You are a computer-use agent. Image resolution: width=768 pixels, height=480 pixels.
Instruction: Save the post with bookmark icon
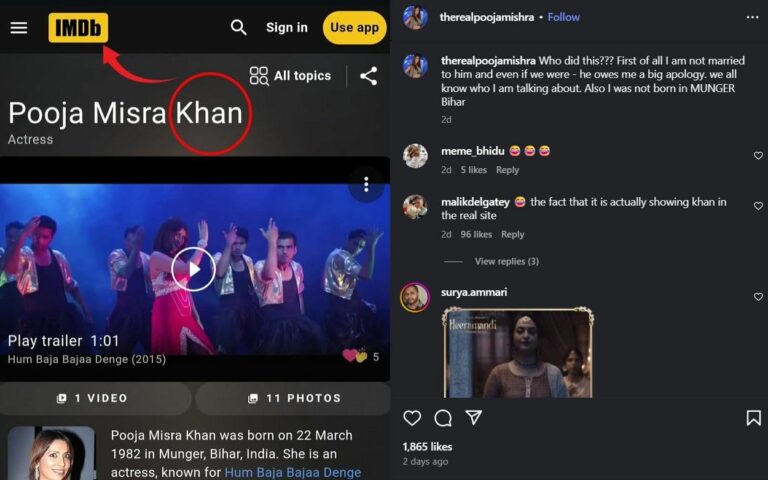pyautogui.click(x=753, y=418)
